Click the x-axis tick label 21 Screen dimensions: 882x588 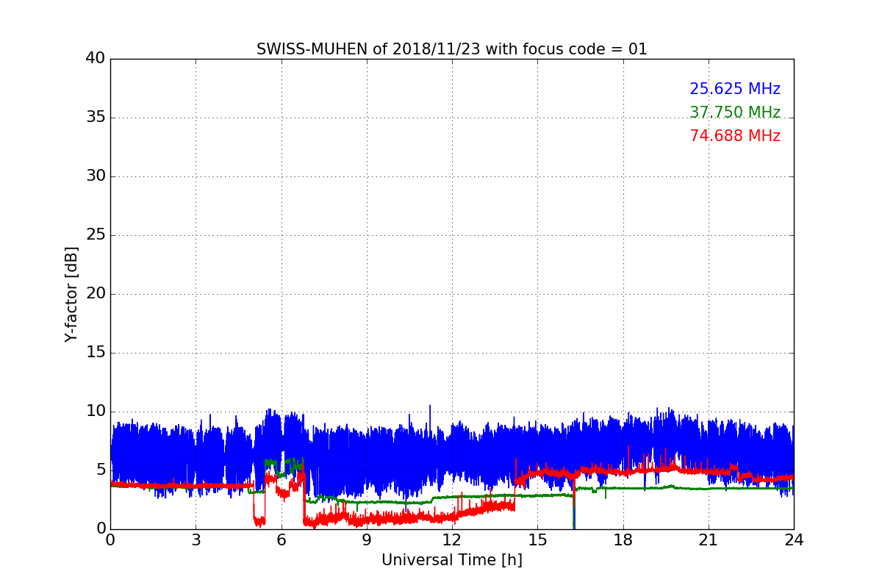click(x=709, y=540)
